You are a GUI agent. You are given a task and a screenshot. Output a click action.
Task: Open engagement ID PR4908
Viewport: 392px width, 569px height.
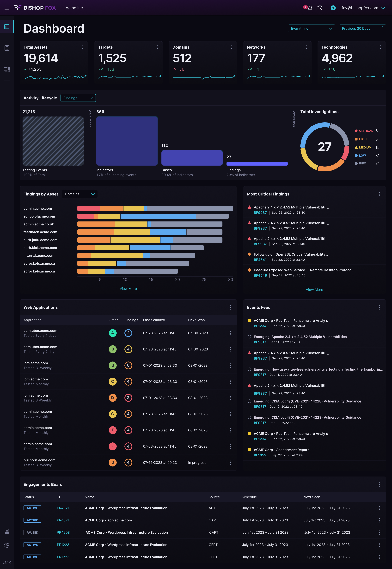click(63, 532)
